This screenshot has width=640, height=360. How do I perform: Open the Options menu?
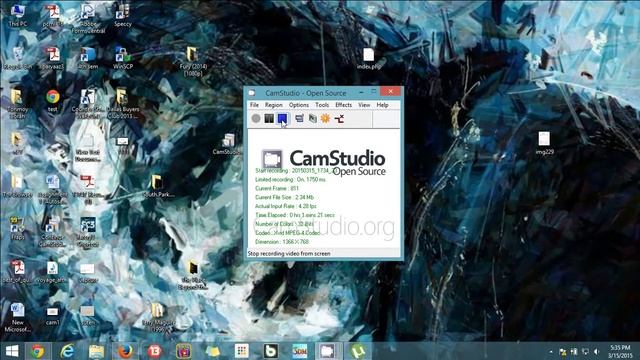299,105
